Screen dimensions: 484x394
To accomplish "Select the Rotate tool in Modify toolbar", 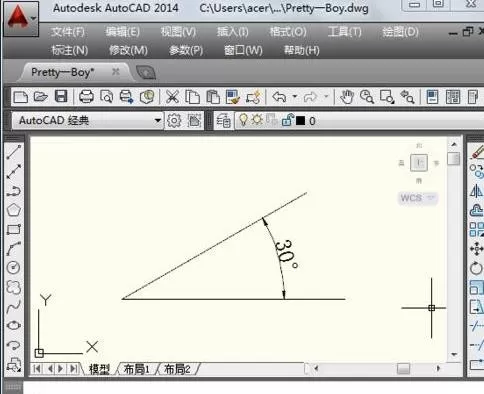I will tap(477, 268).
